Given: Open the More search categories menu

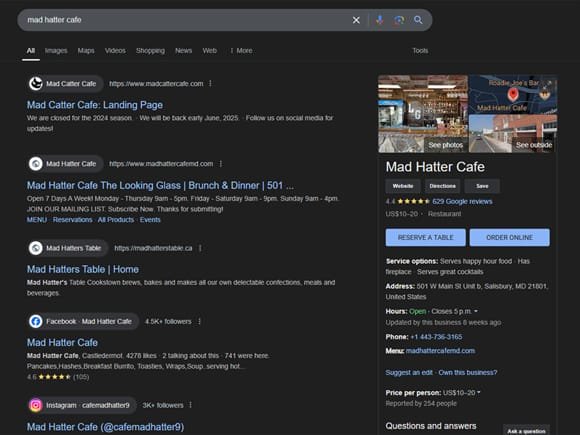Looking at the screenshot, I should (241, 51).
